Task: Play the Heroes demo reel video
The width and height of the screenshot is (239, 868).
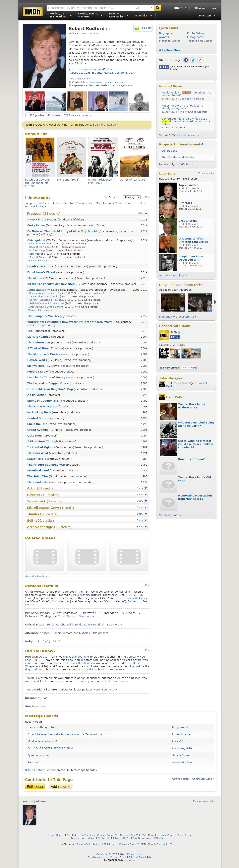Action: pyautogui.click(x=173, y=302)
